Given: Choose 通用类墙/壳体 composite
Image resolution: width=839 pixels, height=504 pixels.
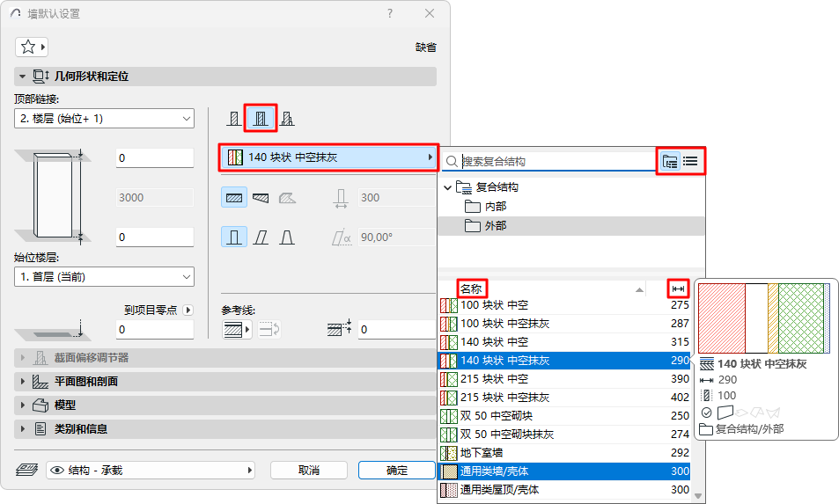Looking at the screenshot, I should pyautogui.click(x=564, y=471).
